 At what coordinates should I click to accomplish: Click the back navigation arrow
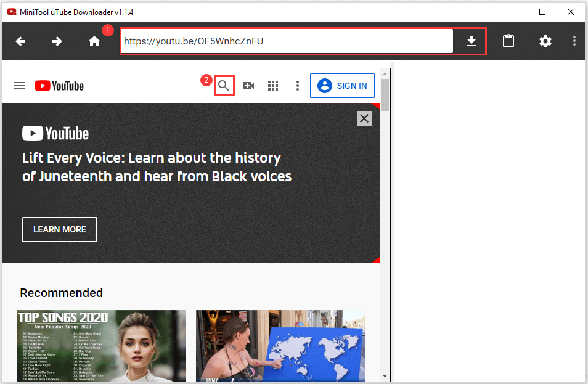pyautogui.click(x=20, y=41)
